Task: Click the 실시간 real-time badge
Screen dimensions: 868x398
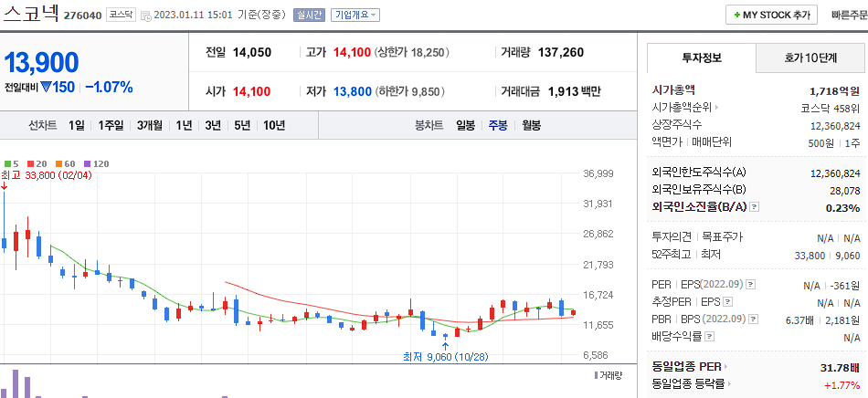Action: pyautogui.click(x=309, y=15)
